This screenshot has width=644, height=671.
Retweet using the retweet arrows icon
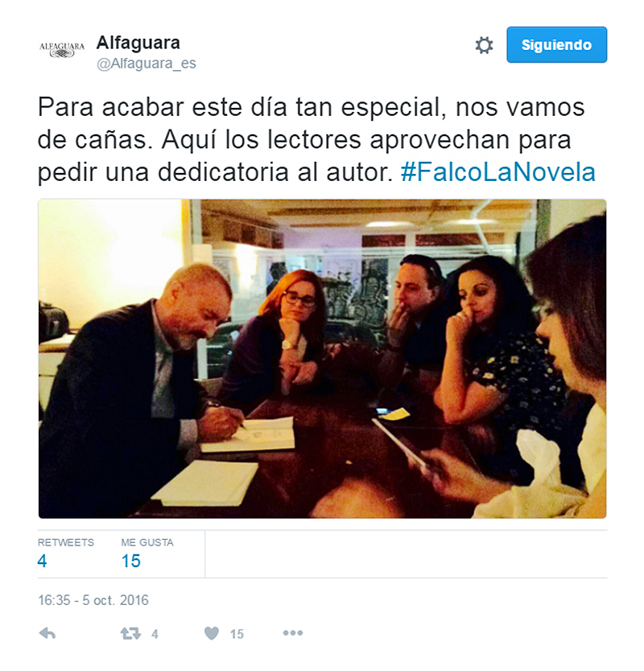[x=130, y=633]
